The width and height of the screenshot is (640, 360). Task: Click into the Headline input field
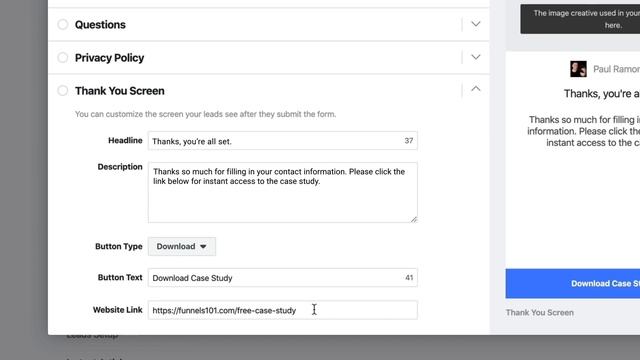[282, 141]
